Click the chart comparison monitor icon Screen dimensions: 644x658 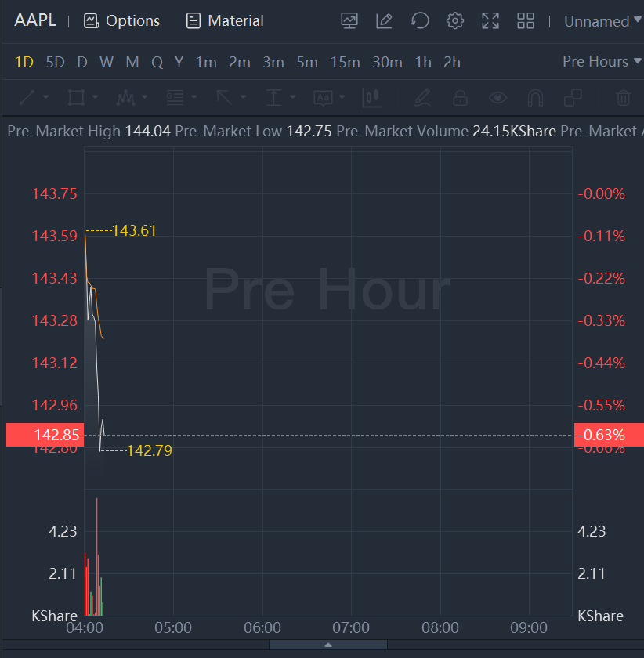pyautogui.click(x=349, y=21)
